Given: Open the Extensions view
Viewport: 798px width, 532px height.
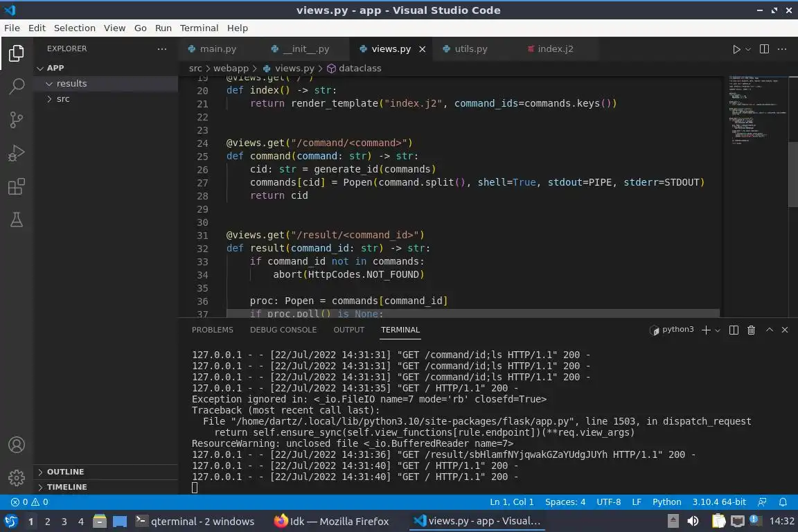Looking at the screenshot, I should [17, 187].
